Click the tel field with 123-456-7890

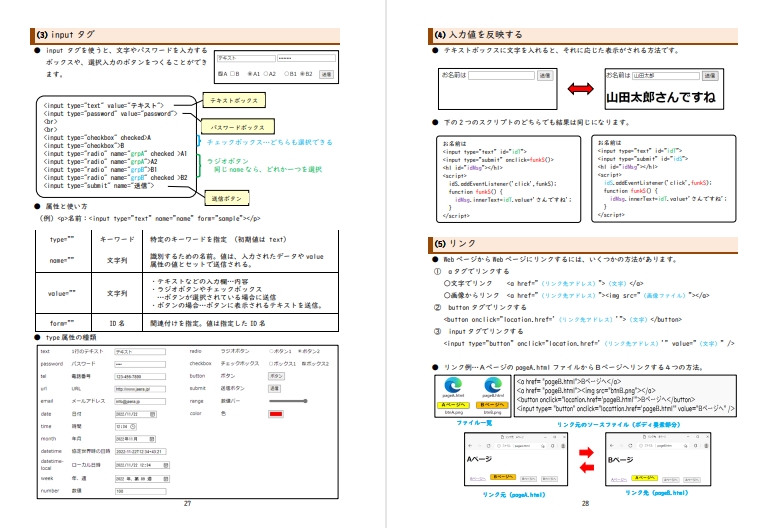coord(141,377)
